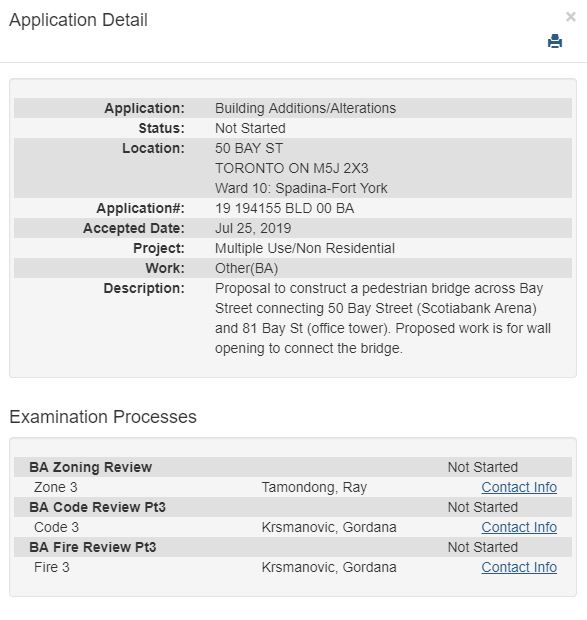Click the 50 BAY ST location text
587x620 pixels.
pyautogui.click(x=249, y=148)
